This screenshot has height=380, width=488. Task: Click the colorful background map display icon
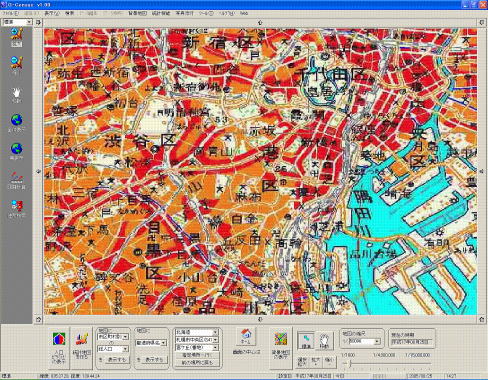coord(281,339)
